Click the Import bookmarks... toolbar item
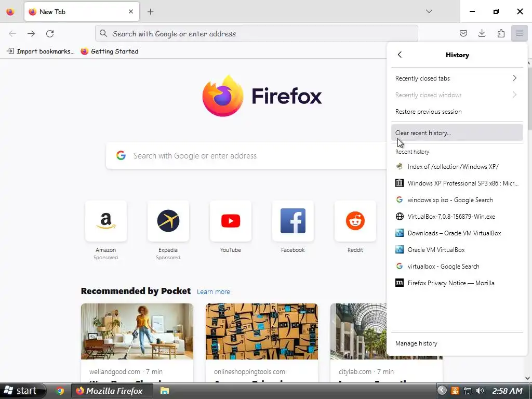Viewport: 532px width, 399px height. 41,51
